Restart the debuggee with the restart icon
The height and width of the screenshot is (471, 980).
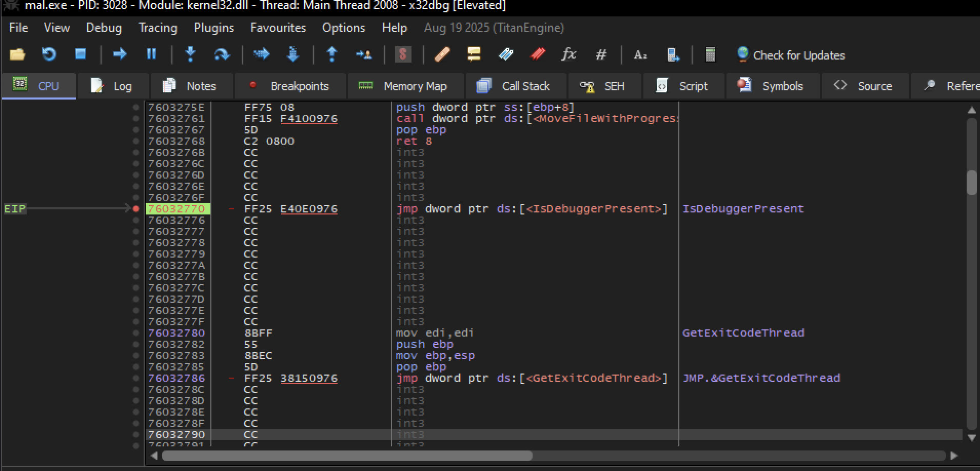[49, 54]
